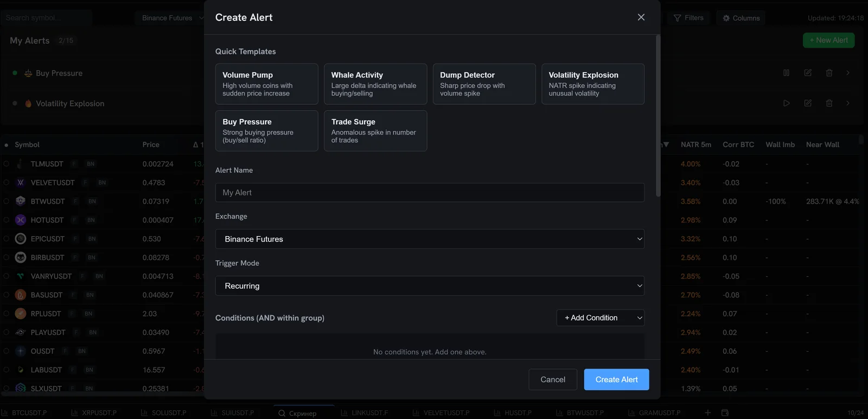Edit the Buy Pressure alert
Viewport: 868px width, 419px height.
point(808,73)
